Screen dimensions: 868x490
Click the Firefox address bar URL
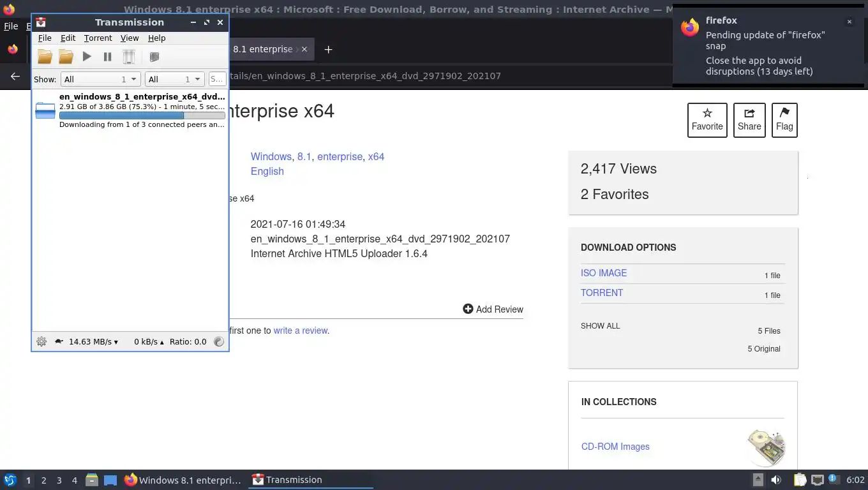364,76
